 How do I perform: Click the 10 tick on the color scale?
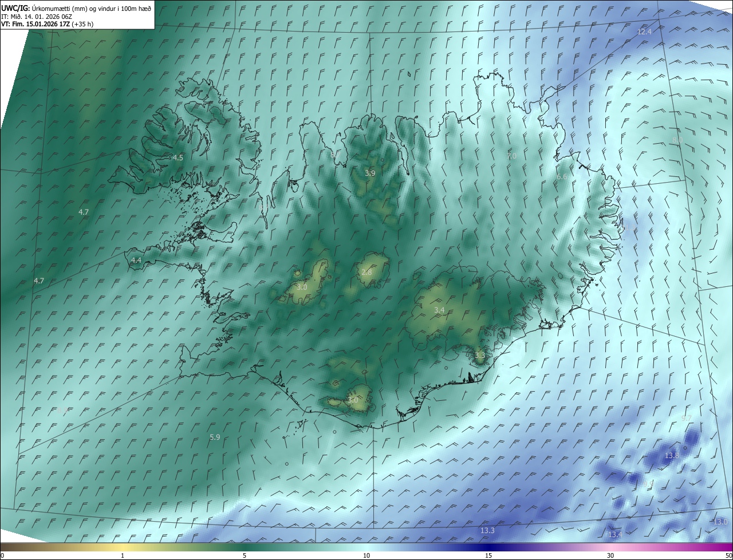point(366,555)
